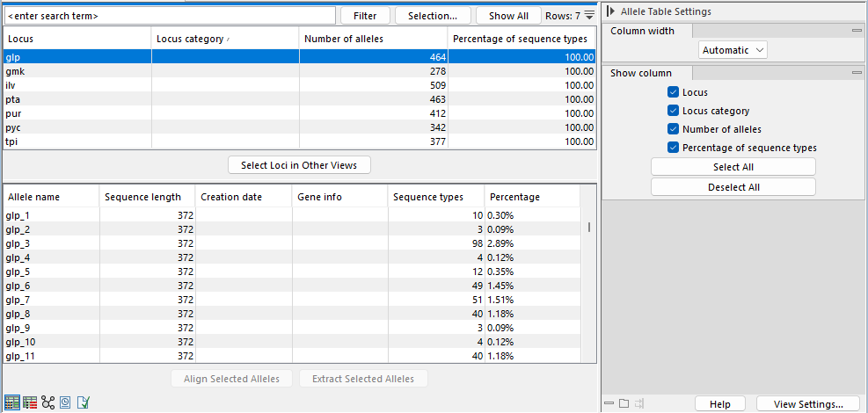Open the table filter options icon next to Rows: 7
The width and height of the screenshot is (868, 413).
pyautogui.click(x=589, y=15)
